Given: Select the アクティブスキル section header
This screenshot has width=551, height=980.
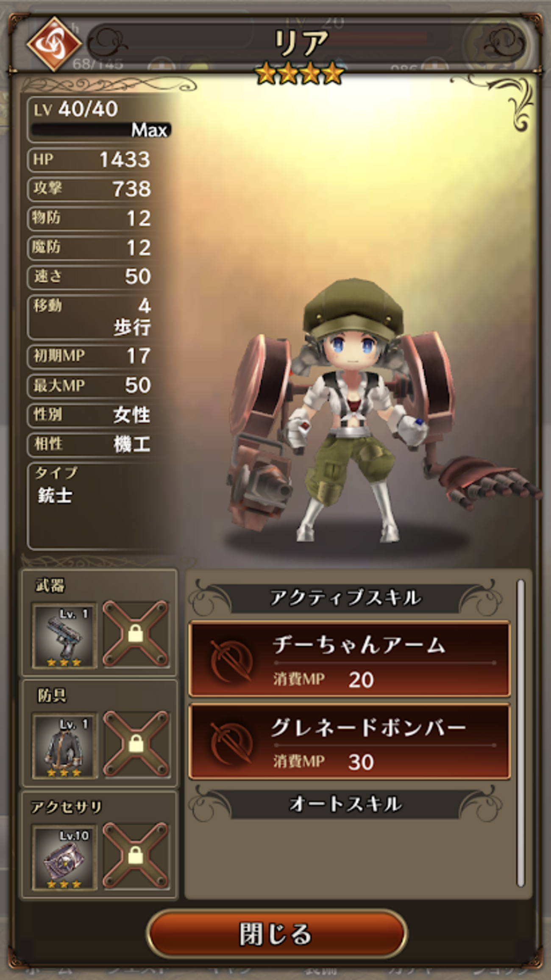Looking at the screenshot, I should click(x=345, y=598).
